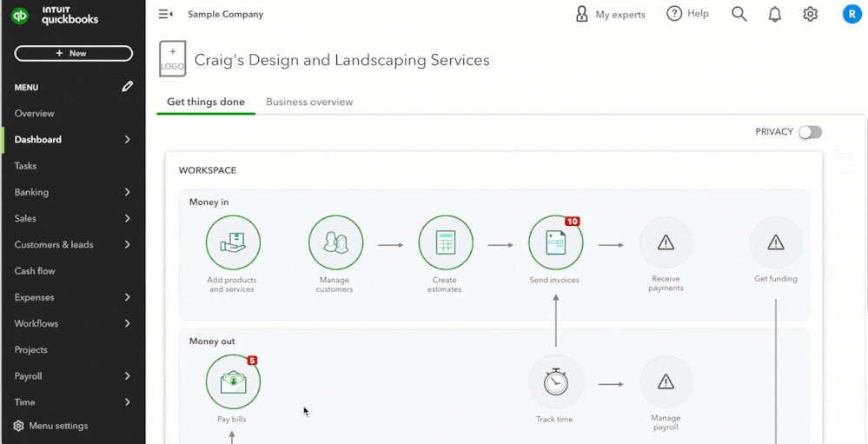Image resolution: width=868 pixels, height=444 pixels.
Task: Expand the Sales submenu chevron
Action: pos(128,218)
